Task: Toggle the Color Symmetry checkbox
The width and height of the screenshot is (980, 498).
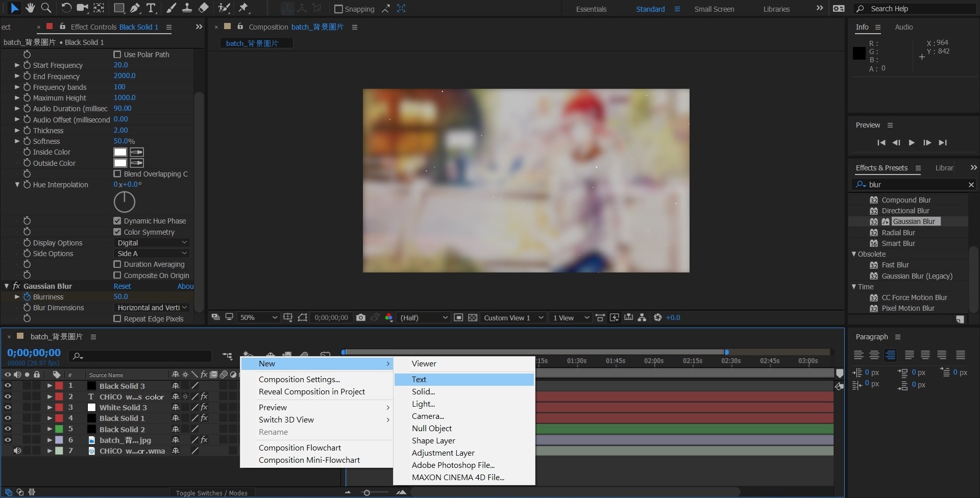Action: click(118, 232)
